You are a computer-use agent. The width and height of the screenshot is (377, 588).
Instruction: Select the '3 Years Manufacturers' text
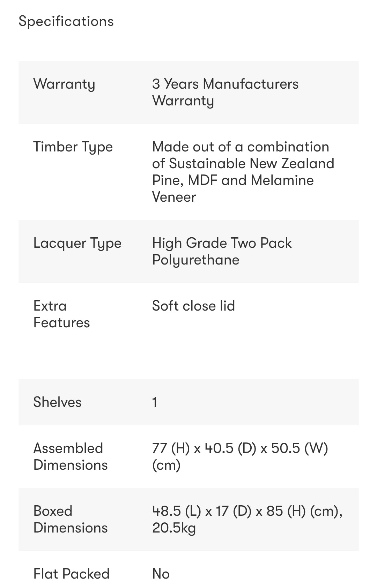point(225,84)
